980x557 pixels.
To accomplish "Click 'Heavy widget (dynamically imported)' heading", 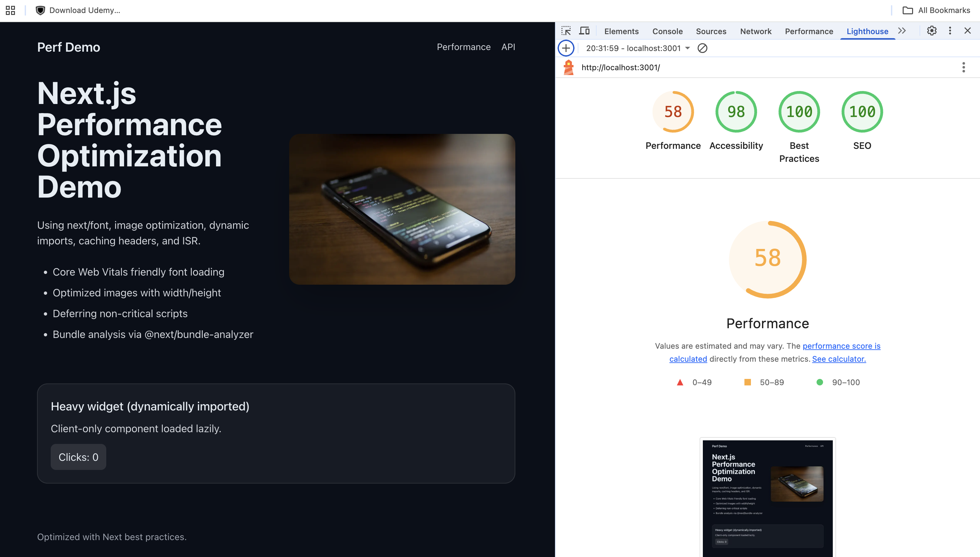I will [x=150, y=406].
